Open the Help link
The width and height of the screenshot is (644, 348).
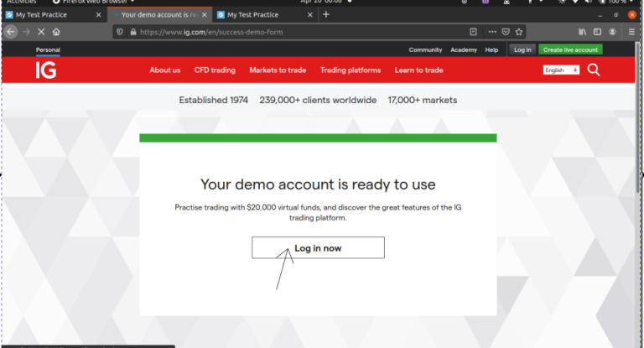[x=491, y=49]
